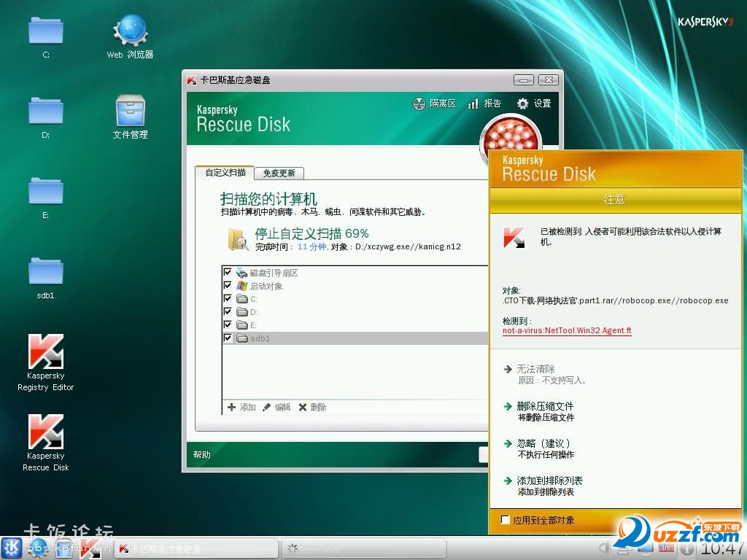Select the 启动对象 row label
The image size is (747, 560).
266,286
